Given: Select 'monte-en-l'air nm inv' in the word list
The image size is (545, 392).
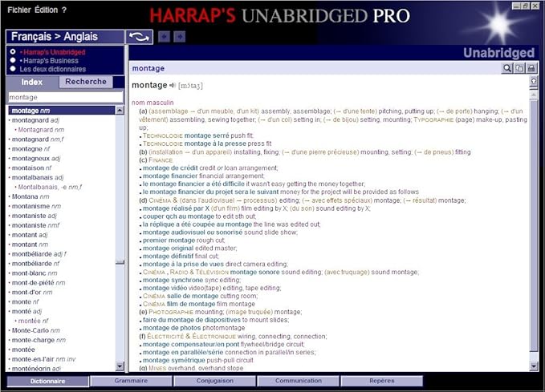Looking at the screenshot, I should click(43, 358).
